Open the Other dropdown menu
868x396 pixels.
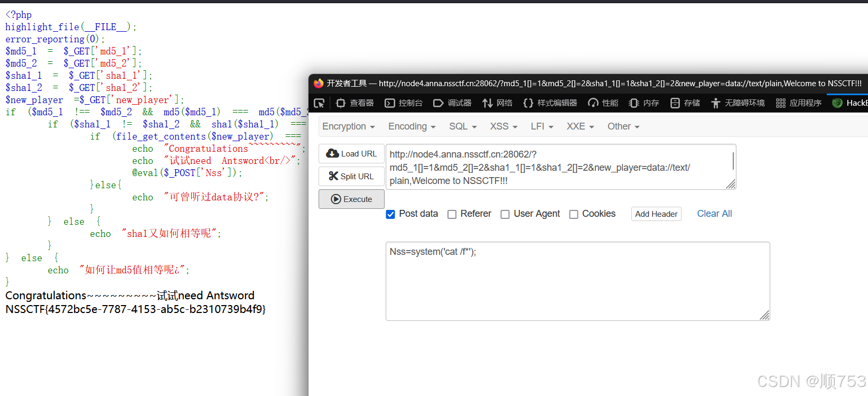[x=623, y=126]
